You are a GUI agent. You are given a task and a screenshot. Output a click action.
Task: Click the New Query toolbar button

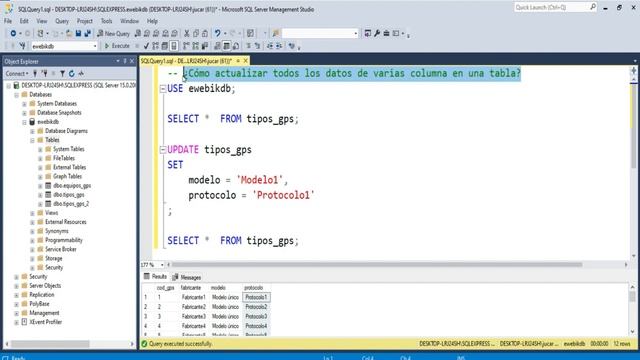point(113,33)
